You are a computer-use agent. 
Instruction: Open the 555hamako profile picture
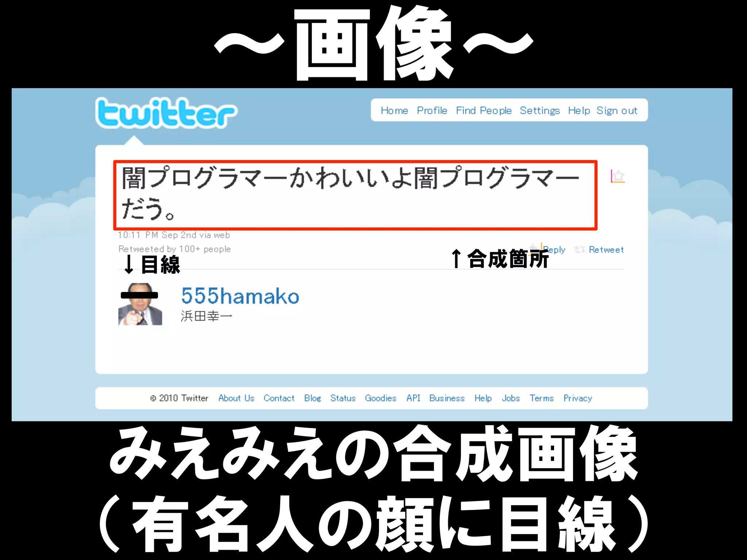140,304
